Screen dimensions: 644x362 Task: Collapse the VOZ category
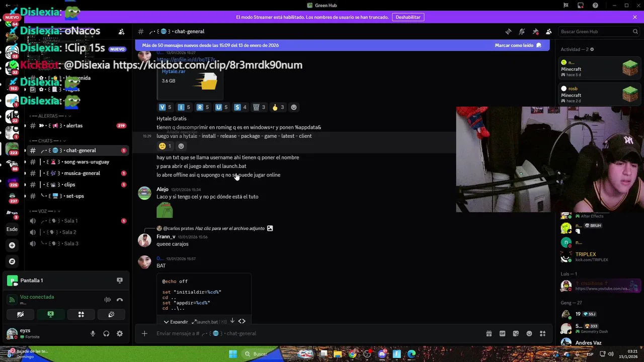(x=45, y=211)
